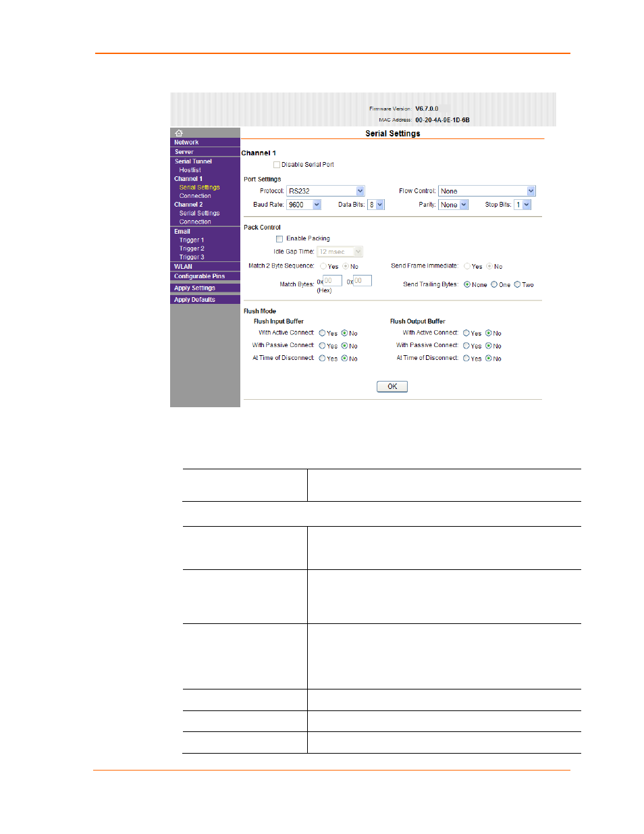The image size is (644, 834).
Task: Open the WLAN menu item
Action: [183, 267]
